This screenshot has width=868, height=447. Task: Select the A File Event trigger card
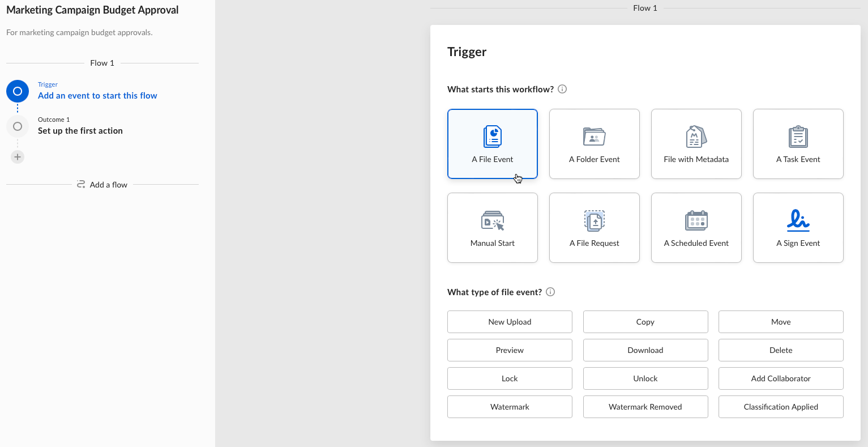(493, 144)
